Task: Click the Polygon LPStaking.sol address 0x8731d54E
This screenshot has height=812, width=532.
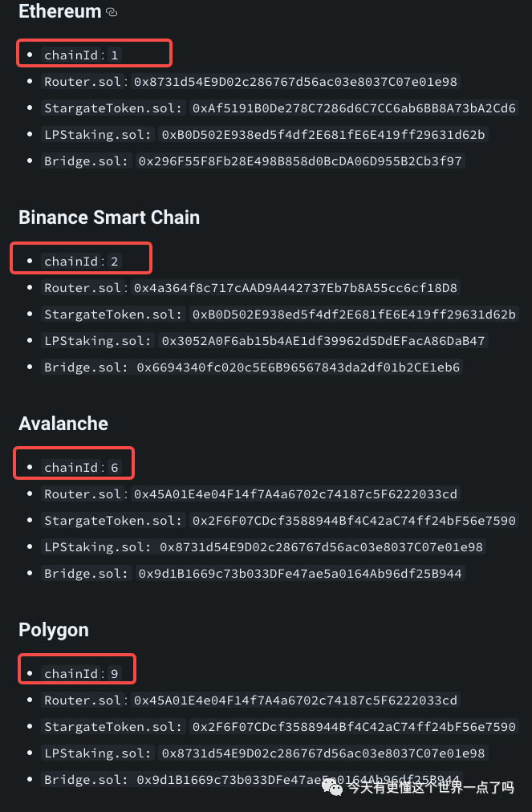Action: (323, 753)
